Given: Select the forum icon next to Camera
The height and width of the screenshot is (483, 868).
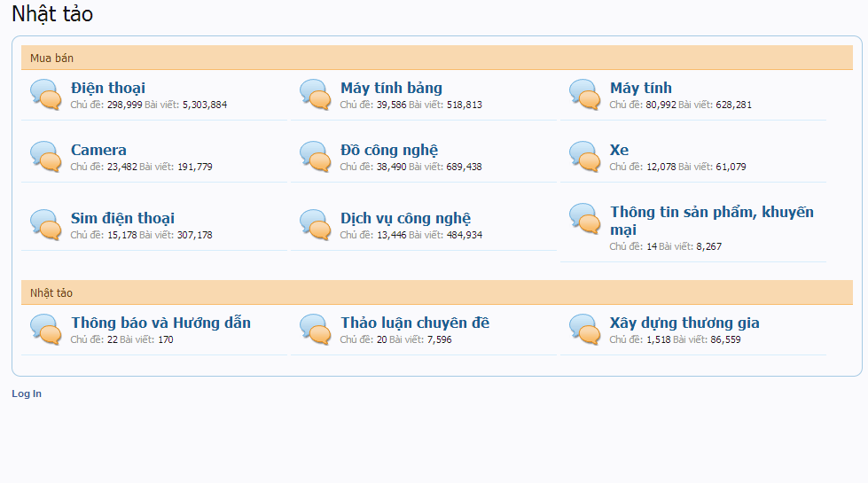Looking at the screenshot, I should pyautogui.click(x=45, y=156).
